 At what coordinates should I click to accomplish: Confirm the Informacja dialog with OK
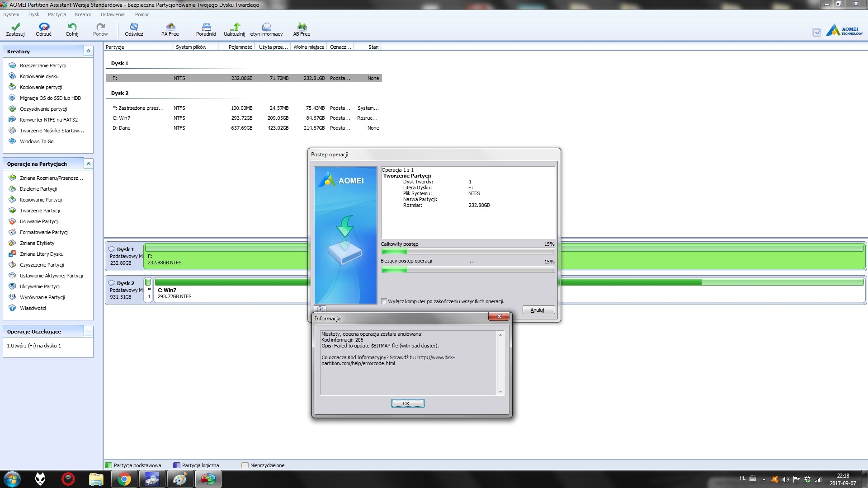point(407,404)
